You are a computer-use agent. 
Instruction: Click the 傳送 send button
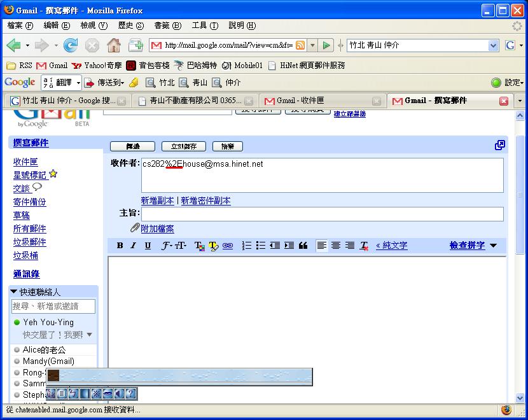[132, 146]
